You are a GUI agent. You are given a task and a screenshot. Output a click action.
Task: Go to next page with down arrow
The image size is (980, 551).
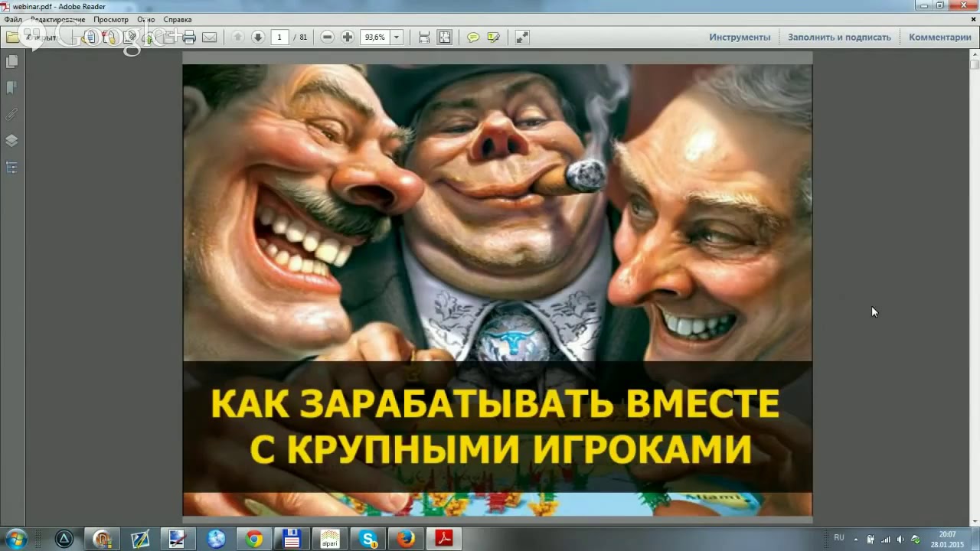point(258,37)
